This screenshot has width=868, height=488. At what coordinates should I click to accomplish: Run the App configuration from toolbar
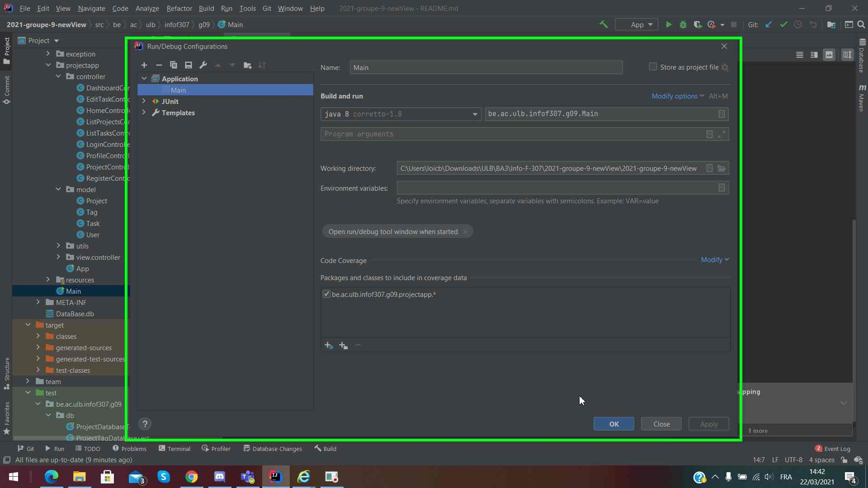pyautogui.click(x=669, y=24)
